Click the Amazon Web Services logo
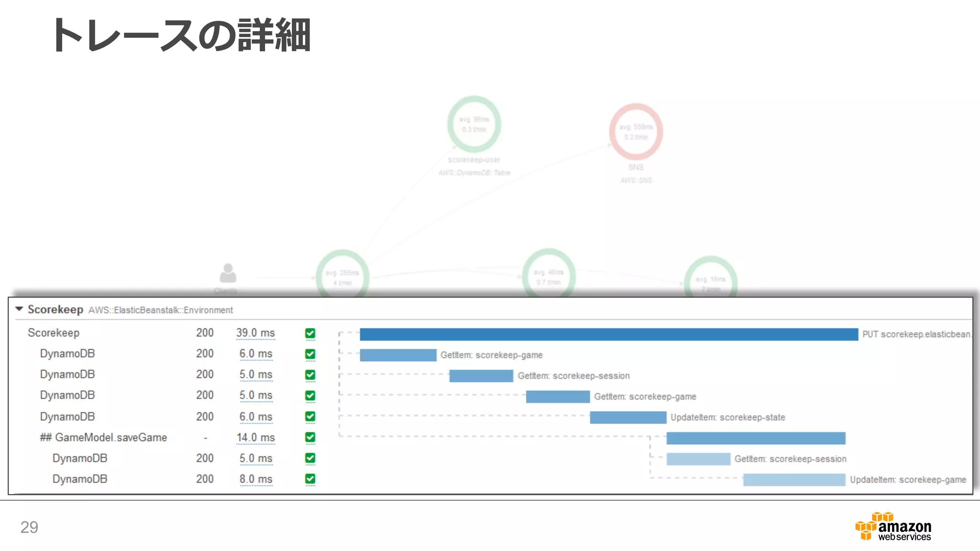The width and height of the screenshot is (980, 551). (893, 527)
